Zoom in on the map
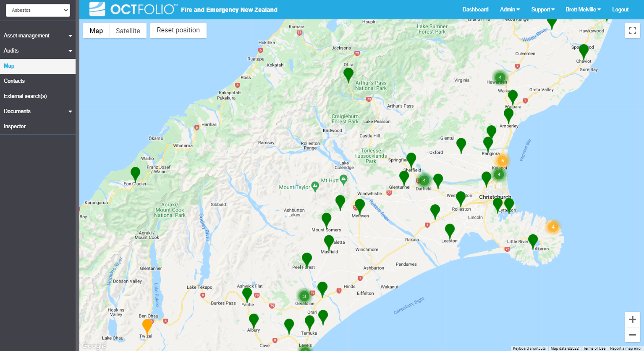Image resolution: width=644 pixels, height=351 pixels. (632, 319)
